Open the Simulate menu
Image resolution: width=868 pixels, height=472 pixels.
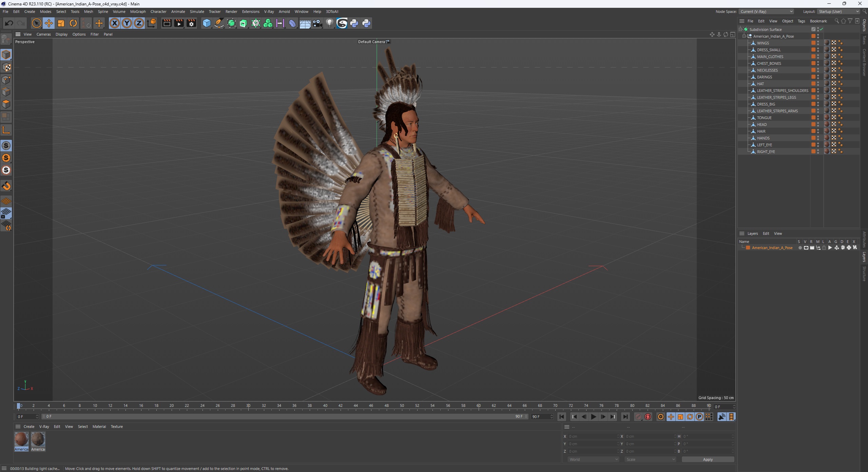[x=197, y=12]
